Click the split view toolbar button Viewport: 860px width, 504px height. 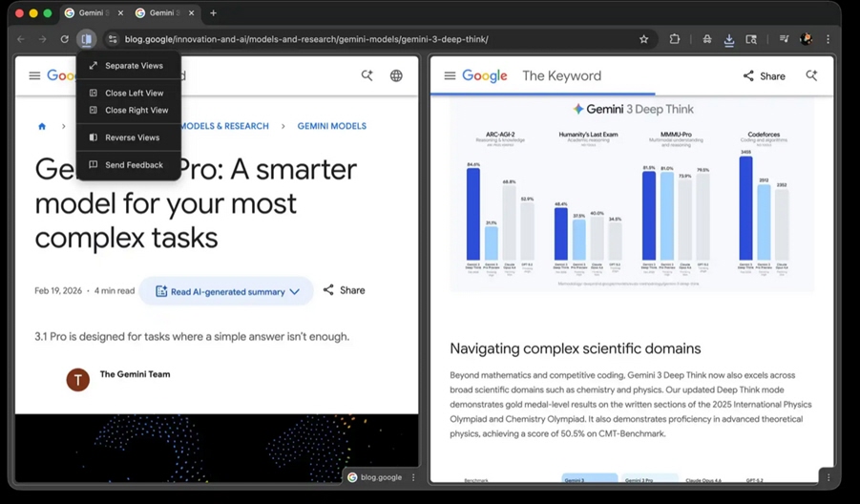point(86,39)
